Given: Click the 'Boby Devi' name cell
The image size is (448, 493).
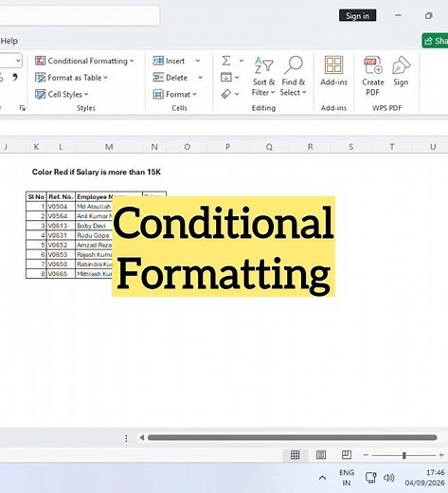Looking at the screenshot, I should [x=94, y=226].
